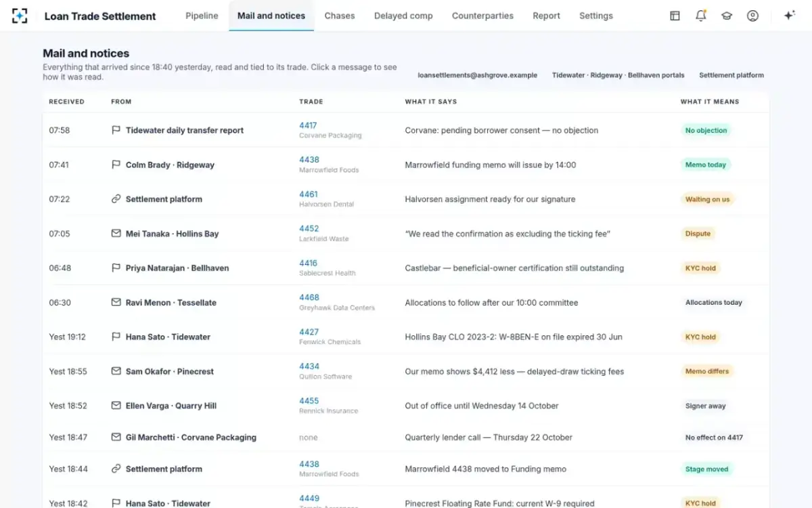Click the "Dispute" status badge
812x508 pixels.
[698, 234]
